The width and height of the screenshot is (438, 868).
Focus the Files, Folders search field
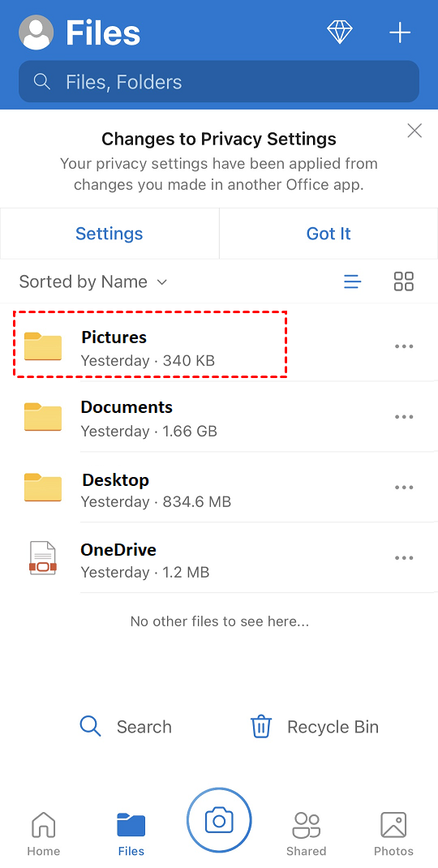[219, 82]
